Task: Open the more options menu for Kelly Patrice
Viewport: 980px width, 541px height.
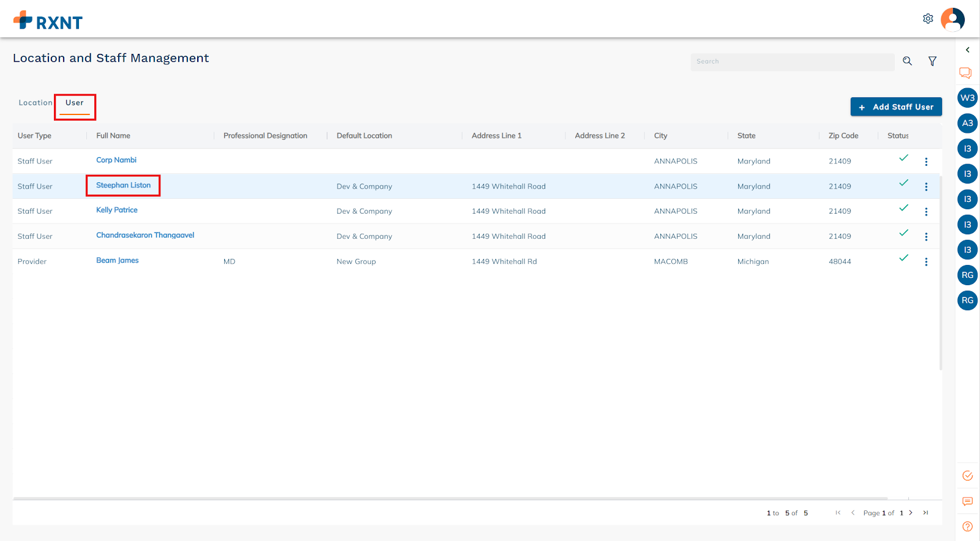Action: [926, 212]
